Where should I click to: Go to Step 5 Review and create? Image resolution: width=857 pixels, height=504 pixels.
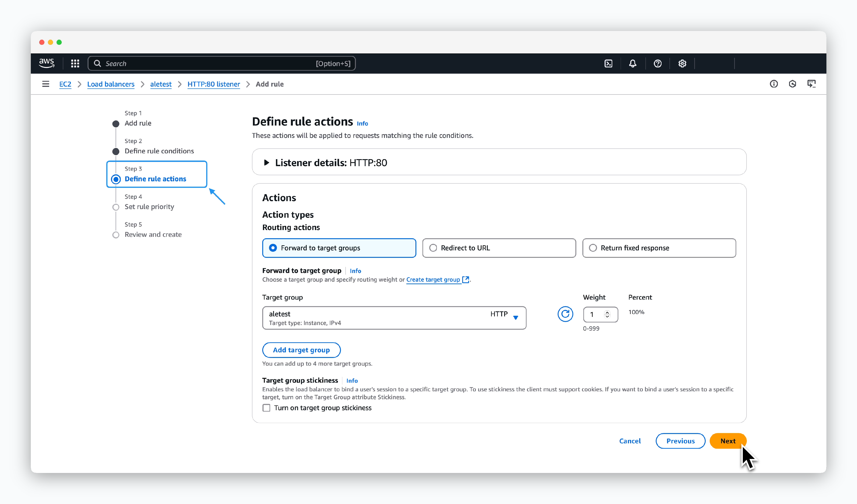tap(153, 234)
